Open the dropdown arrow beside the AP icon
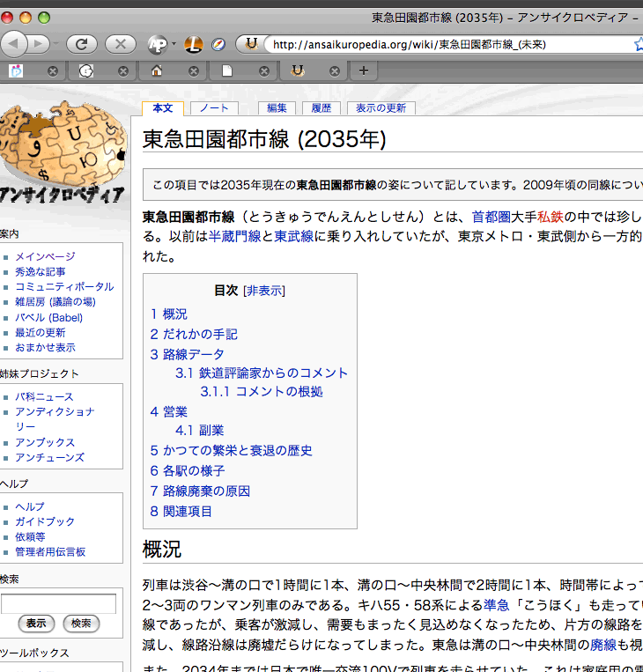Image resolution: width=643 pixels, height=672 pixels. (174, 44)
